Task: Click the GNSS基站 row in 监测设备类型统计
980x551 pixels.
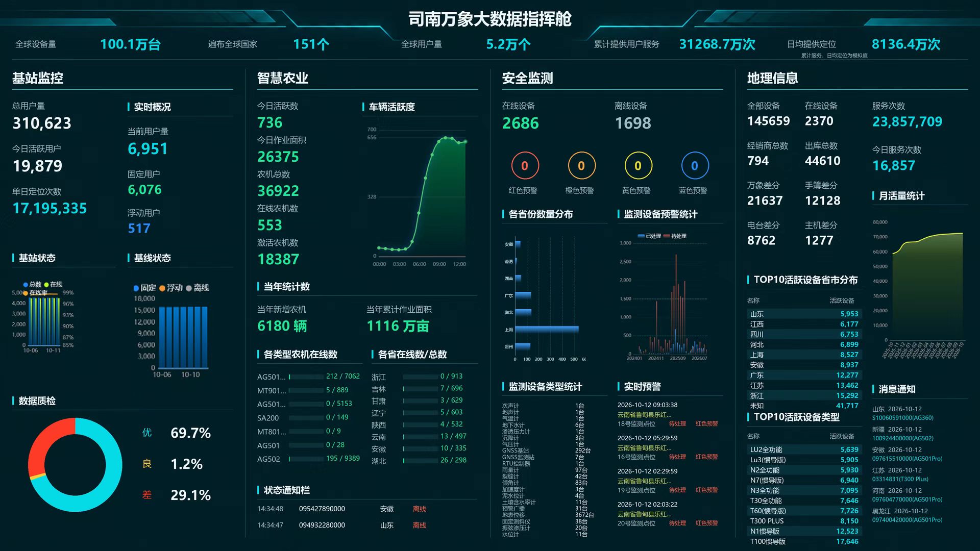Action: coord(546,451)
